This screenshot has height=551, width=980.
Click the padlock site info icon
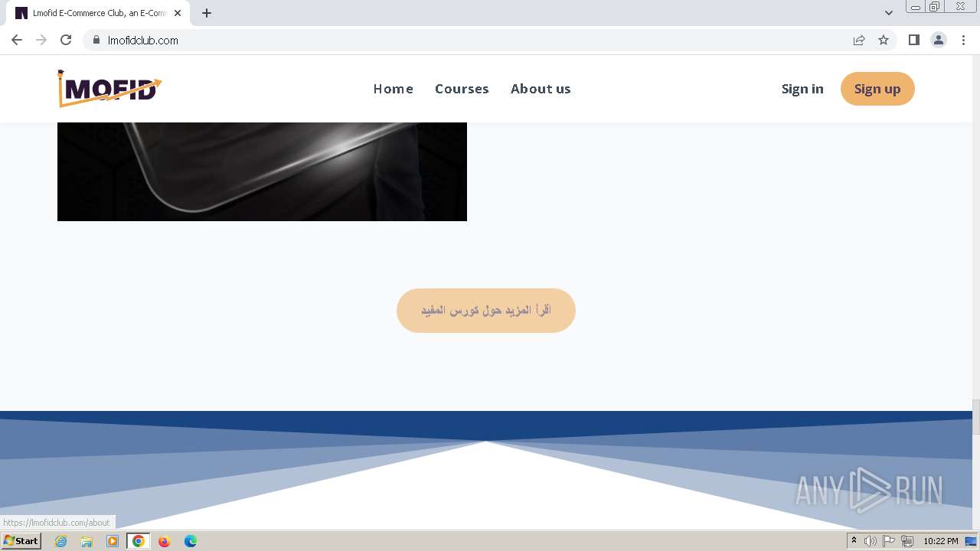[x=96, y=40]
